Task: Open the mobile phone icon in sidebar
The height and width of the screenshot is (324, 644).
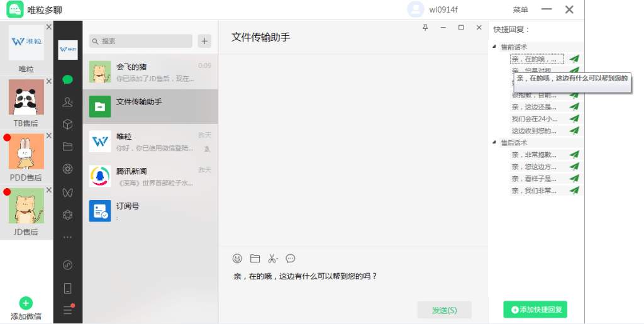Action: [67, 288]
